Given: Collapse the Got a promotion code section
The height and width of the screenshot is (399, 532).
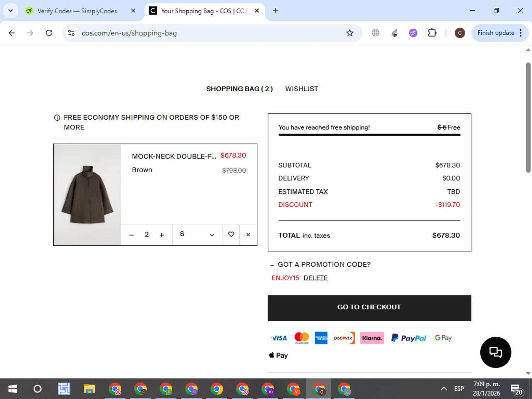Looking at the screenshot, I should (321, 265).
